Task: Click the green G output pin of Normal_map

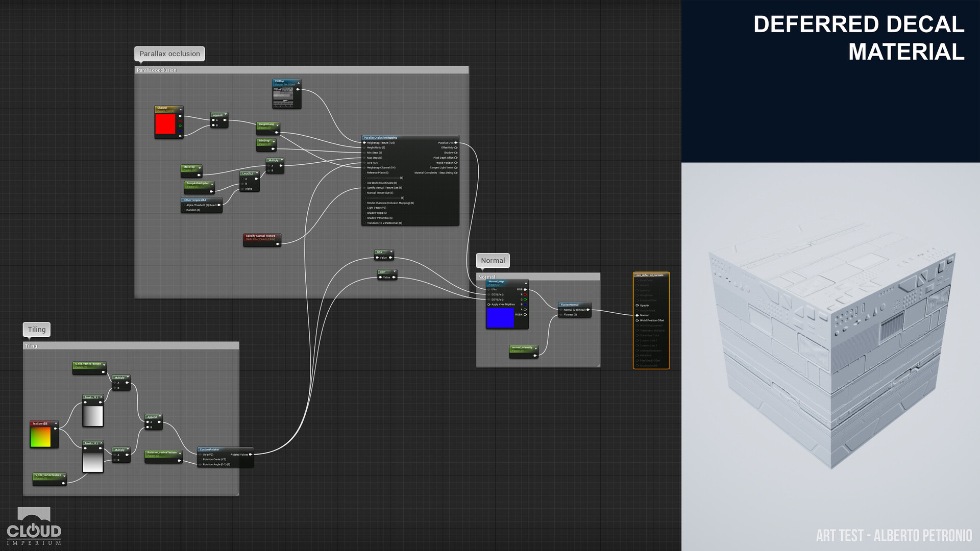Action: tap(525, 299)
